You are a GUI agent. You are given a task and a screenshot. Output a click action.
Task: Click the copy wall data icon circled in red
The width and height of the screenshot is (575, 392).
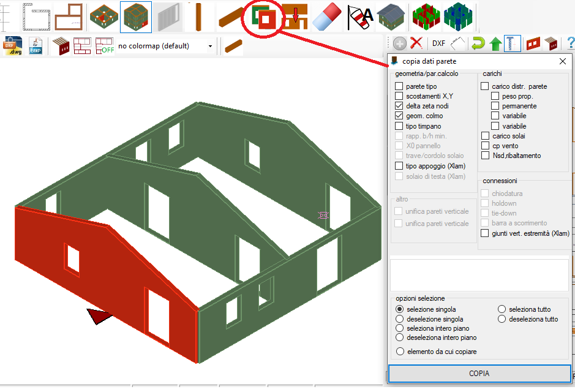click(x=264, y=19)
